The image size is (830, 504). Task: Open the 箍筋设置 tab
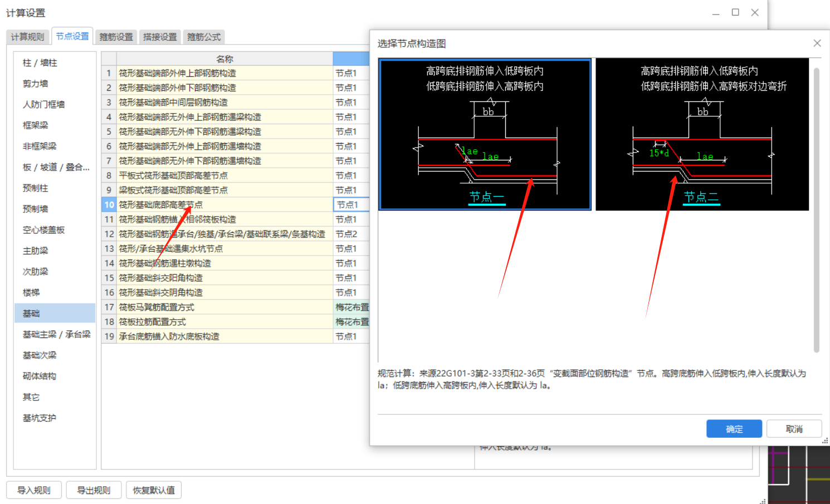[116, 37]
